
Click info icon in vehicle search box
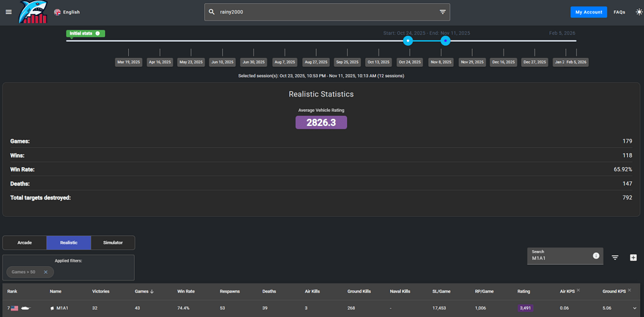pos(596,256)
